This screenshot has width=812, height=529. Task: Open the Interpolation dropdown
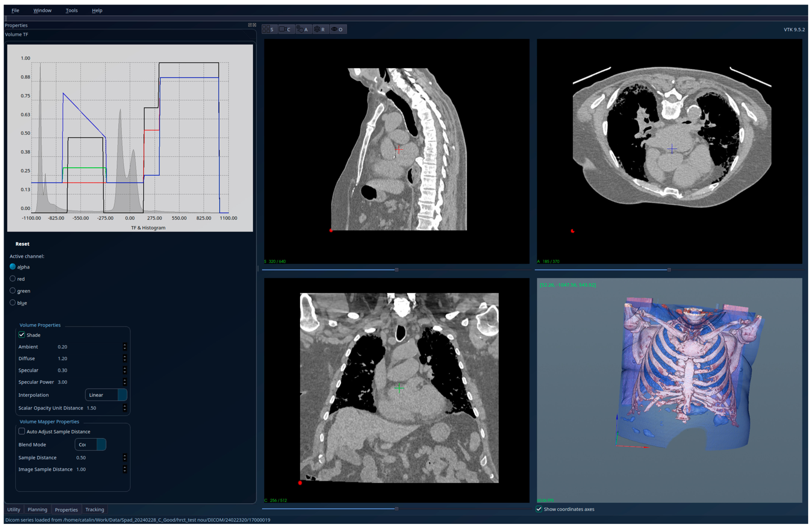(x=106, y=395)
